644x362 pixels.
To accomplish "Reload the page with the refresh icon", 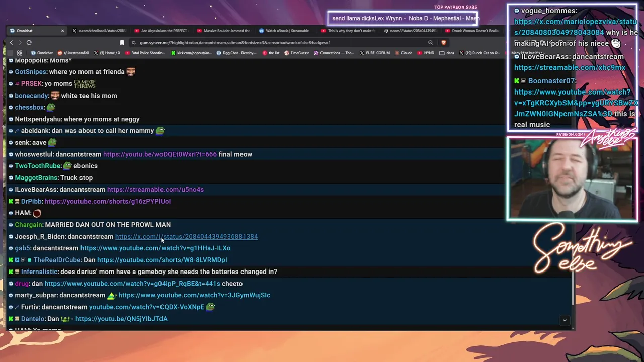I will (29, 43).
